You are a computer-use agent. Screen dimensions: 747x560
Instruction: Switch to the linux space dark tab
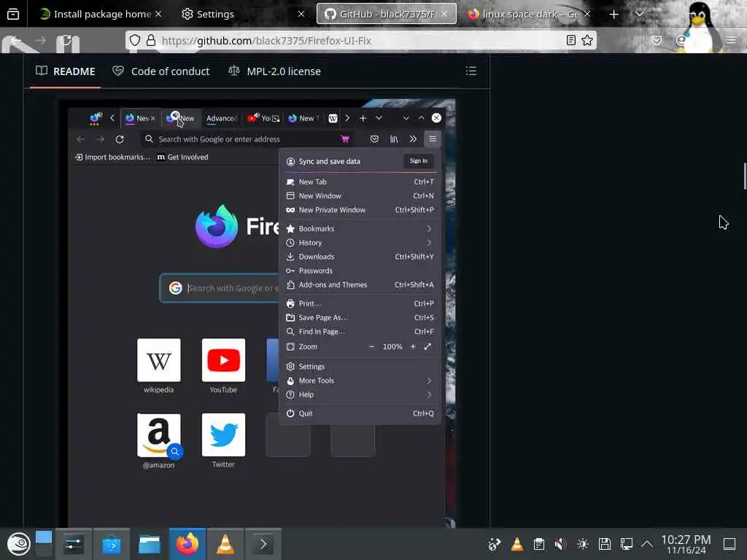pos(529,14)
